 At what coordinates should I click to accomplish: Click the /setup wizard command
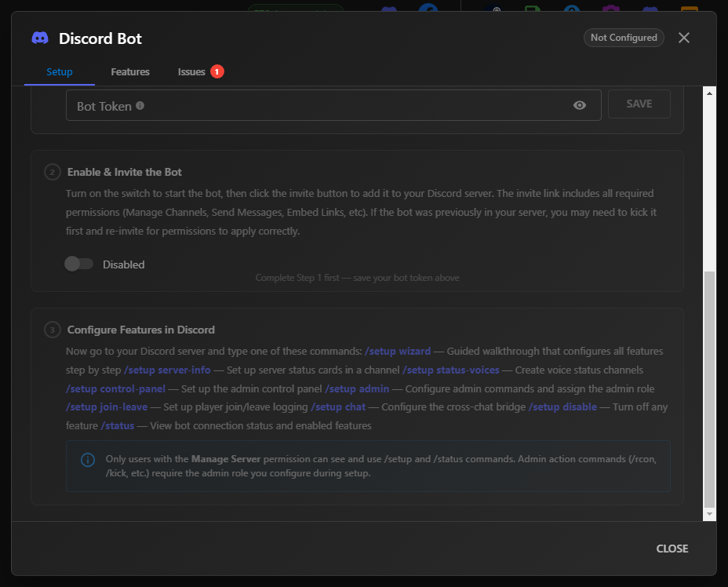pyautogui.click(x=398, y=351)
